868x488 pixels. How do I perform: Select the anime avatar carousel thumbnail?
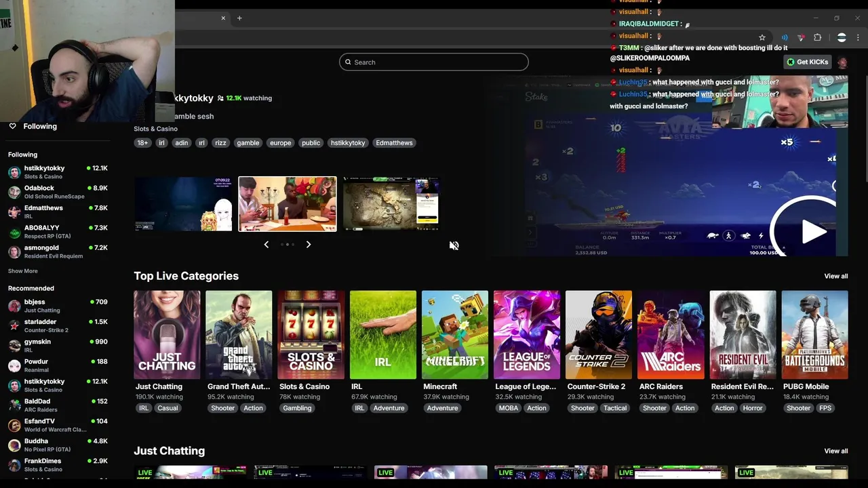point(183,204)
